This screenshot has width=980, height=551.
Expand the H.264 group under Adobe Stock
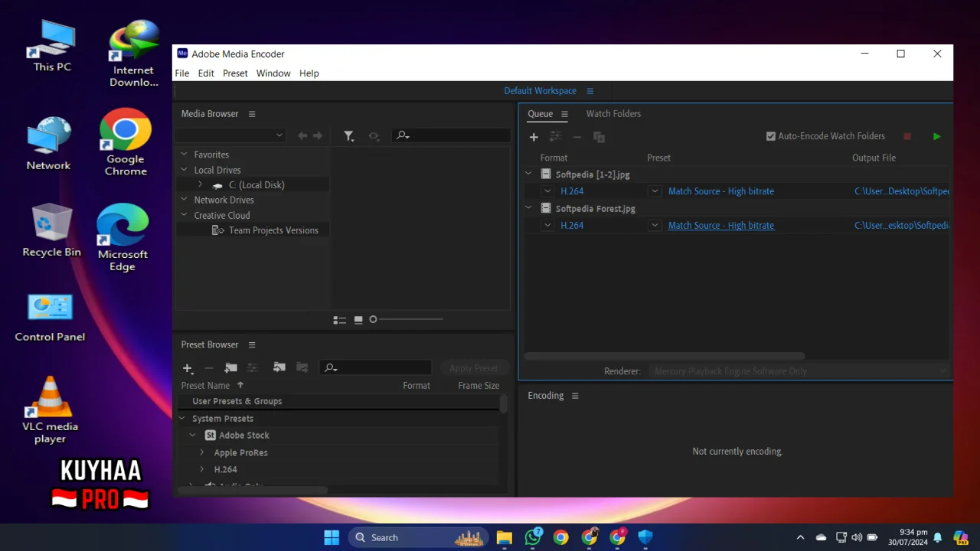click(202, 469)
